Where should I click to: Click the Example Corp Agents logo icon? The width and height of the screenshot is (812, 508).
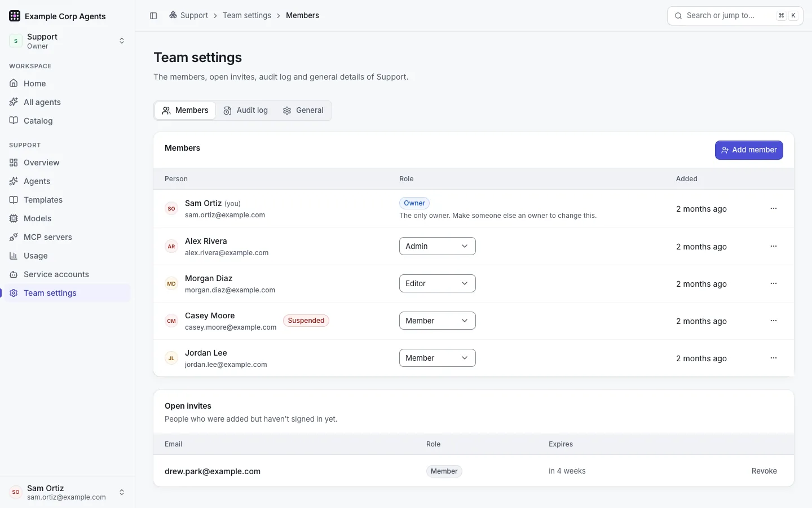[15, 16]
